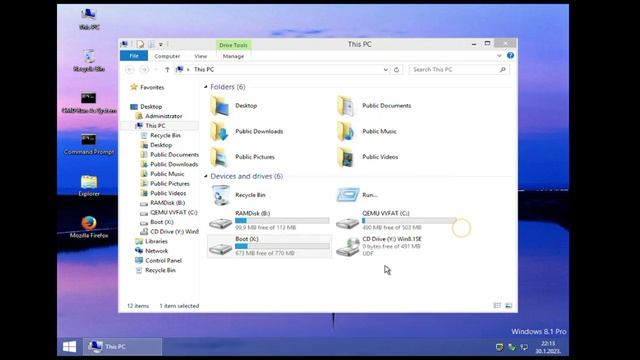Open Customize Quick Access Toolbar dropdown
Viewport: 640px width, 360px height.
[161, 44]
